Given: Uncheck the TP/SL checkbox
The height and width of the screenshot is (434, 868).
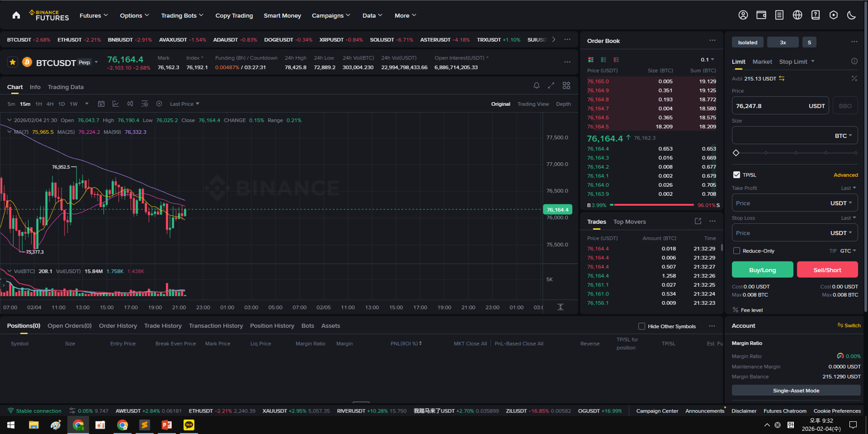Looking at the screenshot, I should tap(737, 175).
